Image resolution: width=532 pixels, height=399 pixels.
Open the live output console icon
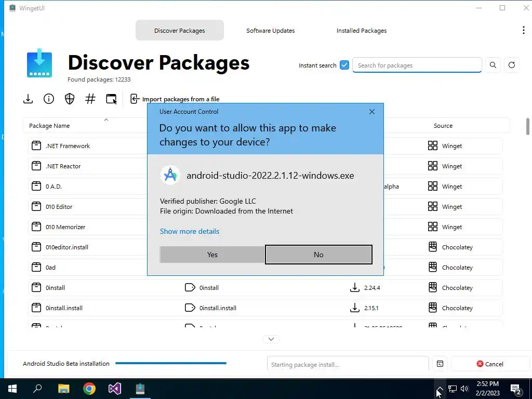pyautogui.click(x=440, y=364)
